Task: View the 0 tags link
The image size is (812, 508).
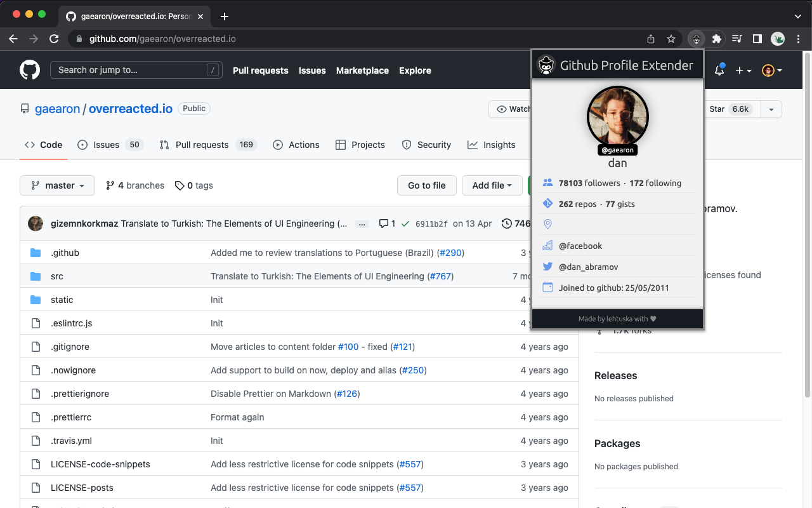Action: [x=194, y=185]
